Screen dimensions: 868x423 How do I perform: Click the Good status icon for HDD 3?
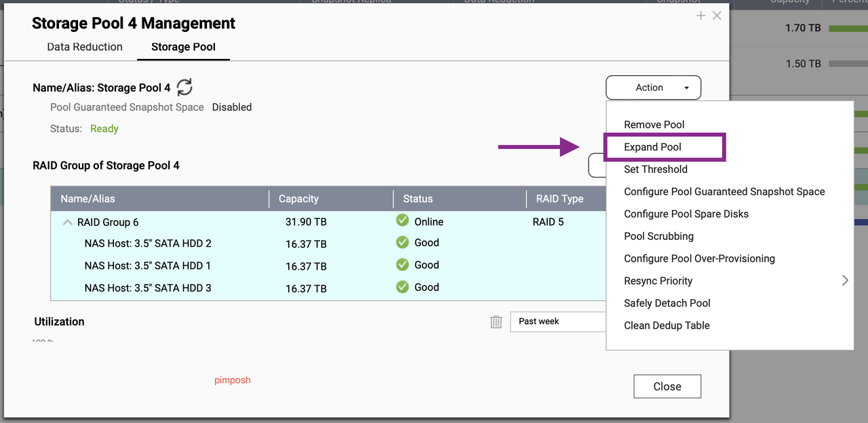pyautogui.click(x=403, y=287)
